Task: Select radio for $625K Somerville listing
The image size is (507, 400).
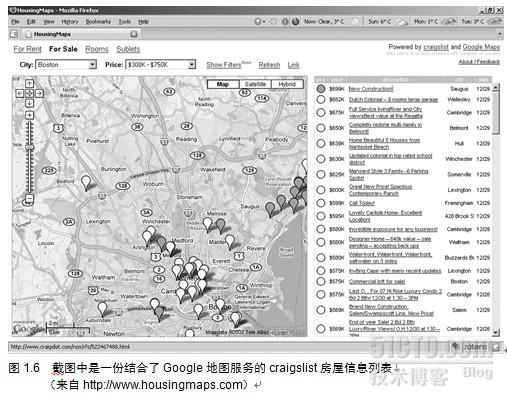Action: pos(321,174)
